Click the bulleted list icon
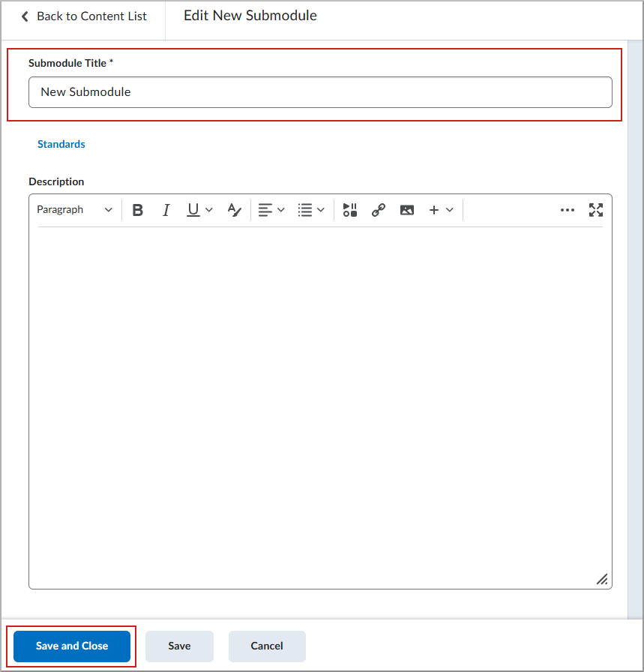This screenshot has height=672, width=644. [x=305, y=210]
